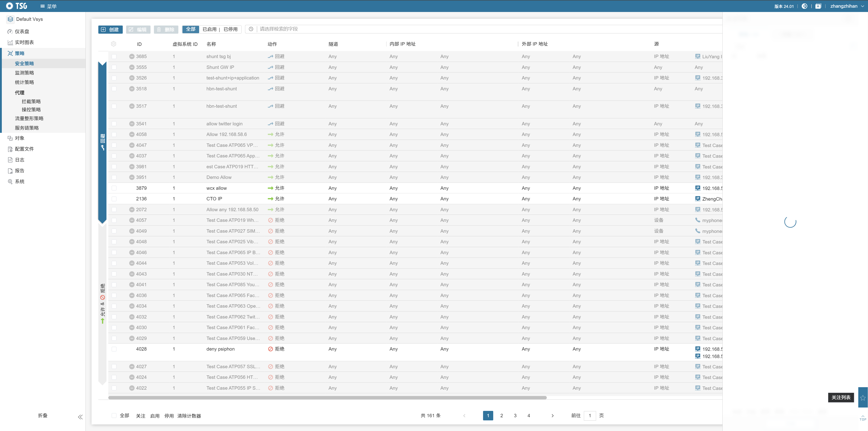Click the star watchlist icon at right edge
868x431 pixels.
point(863,398)
